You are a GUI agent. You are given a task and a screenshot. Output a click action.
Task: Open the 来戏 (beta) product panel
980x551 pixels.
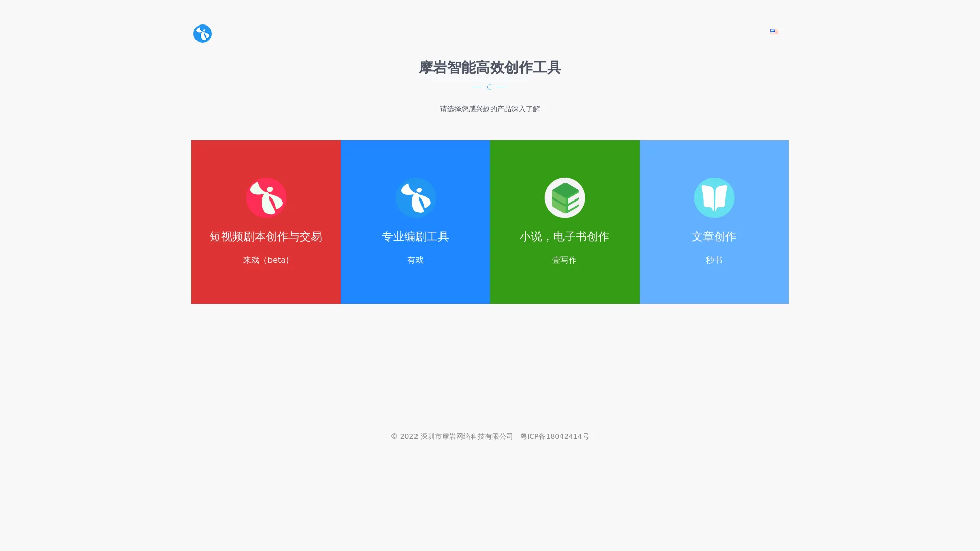pyautogui.click(x=266, y=222)
